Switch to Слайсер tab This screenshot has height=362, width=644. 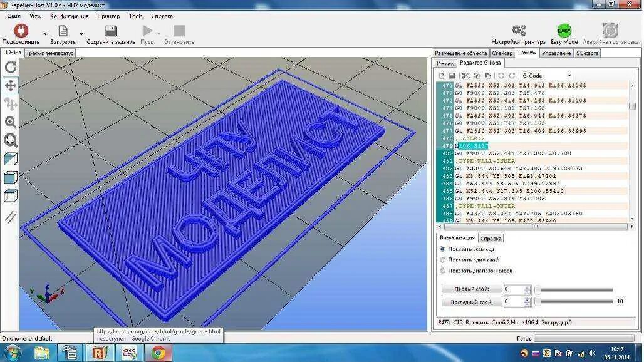[x=502, y=53]
